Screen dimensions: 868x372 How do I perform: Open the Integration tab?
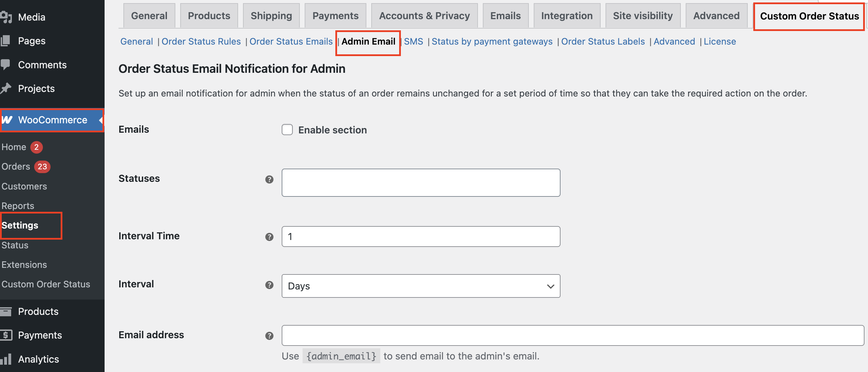(567, 16)
